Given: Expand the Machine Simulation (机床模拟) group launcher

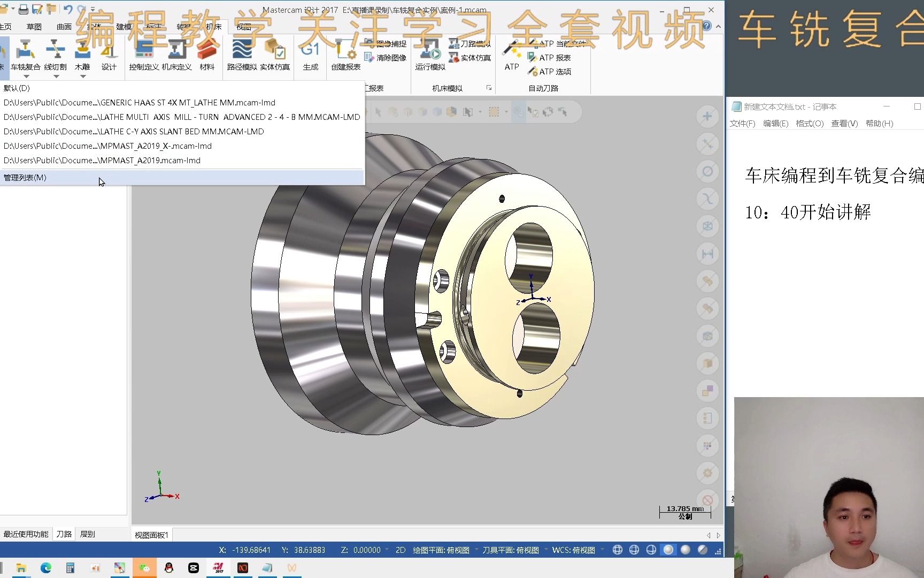Looking at the screenshot, I should [x=489, y=88].
